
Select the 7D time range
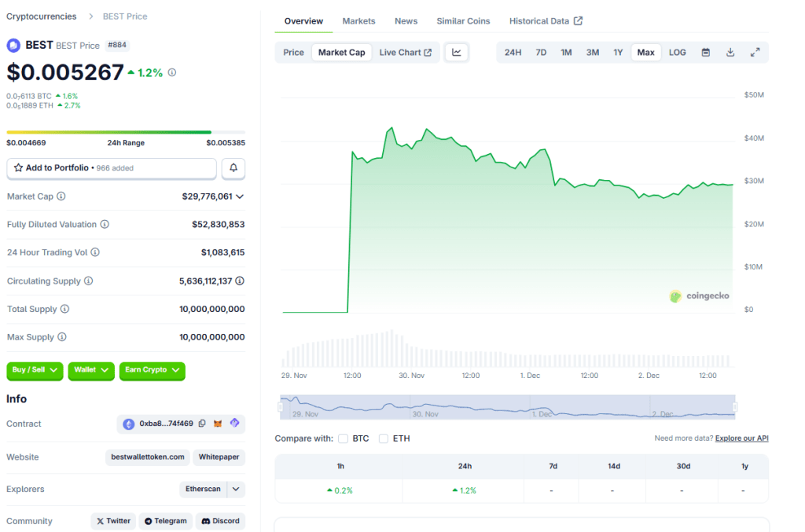click(x=541, y=53)
